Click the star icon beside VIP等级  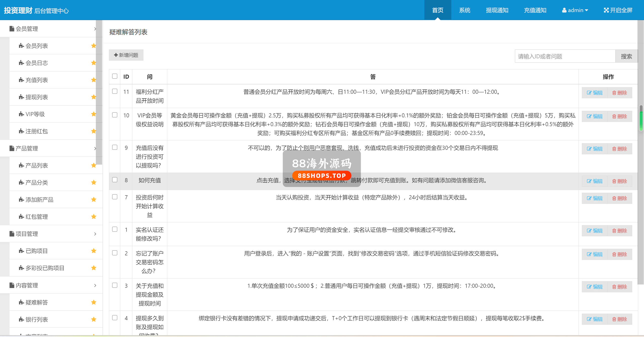[x=94, y=114]
